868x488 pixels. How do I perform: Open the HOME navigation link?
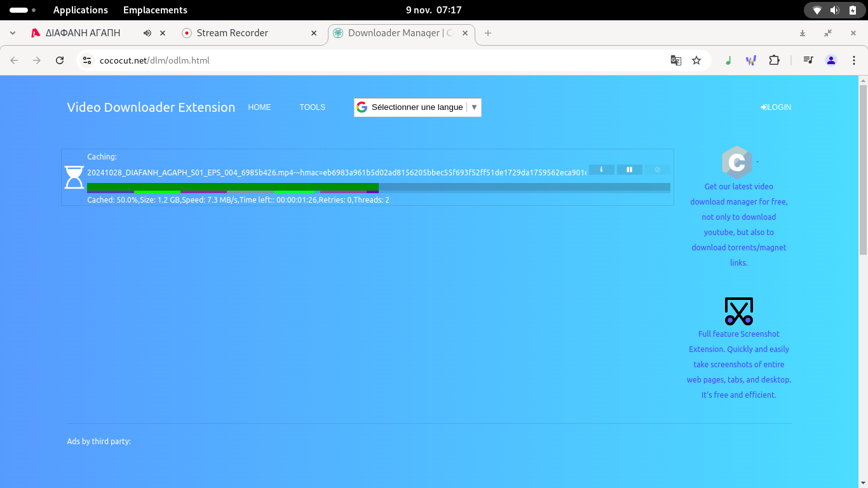pyautogui.click(x=259, y=107)
